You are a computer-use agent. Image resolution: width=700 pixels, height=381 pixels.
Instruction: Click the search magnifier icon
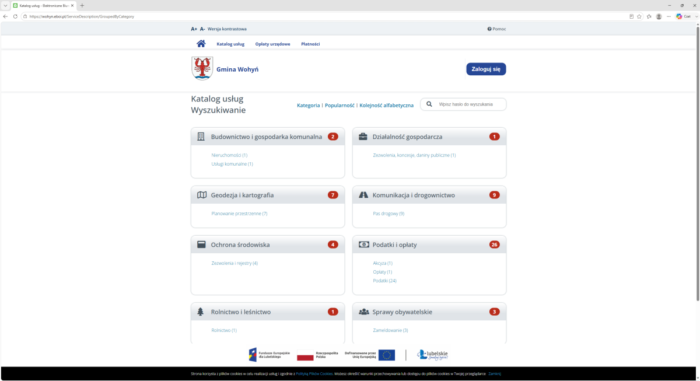tap(429, 104)
